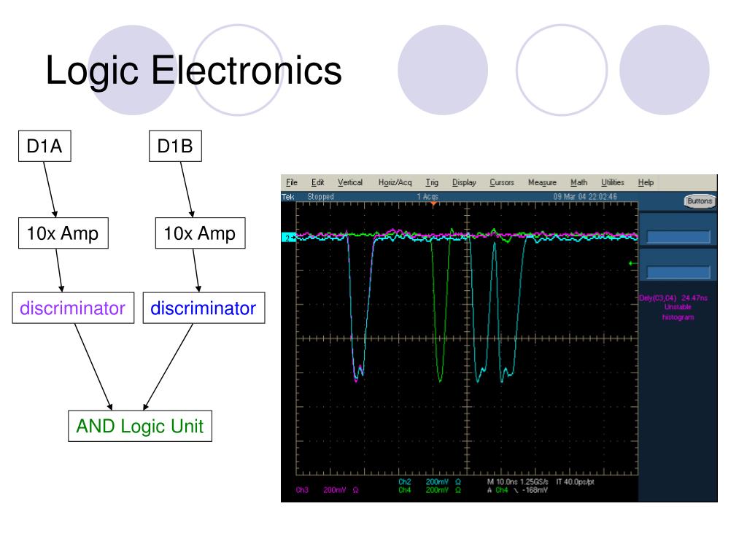The width and height of the screenshot is (747, 560).
Task: Open the Vertical menu
Action: point(350,182)
